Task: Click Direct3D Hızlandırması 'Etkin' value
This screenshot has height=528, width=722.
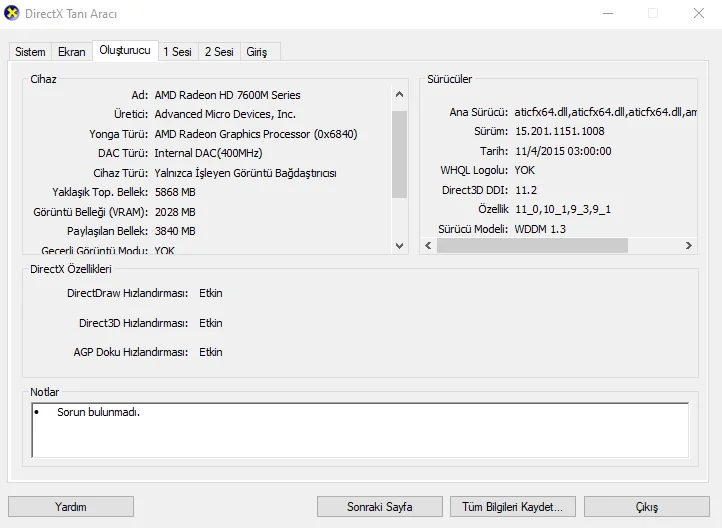Action: pyautogui.click(x=210, y=323)
